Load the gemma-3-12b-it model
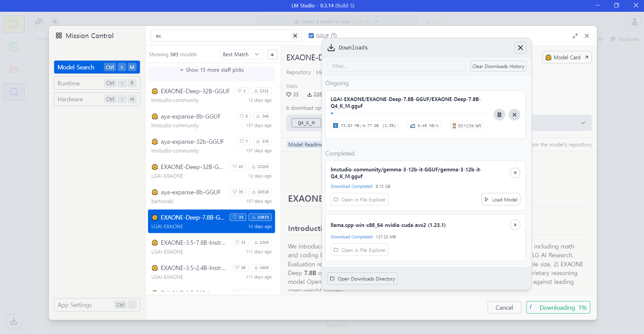The height and width of the screenshot is (334, 644). click(x=501, y=199)
